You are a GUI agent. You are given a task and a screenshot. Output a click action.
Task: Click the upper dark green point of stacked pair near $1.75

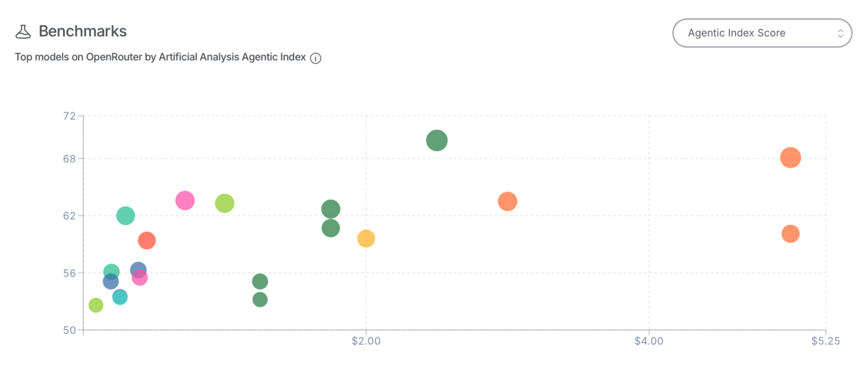pyautogui.click(x=330, y=209)
